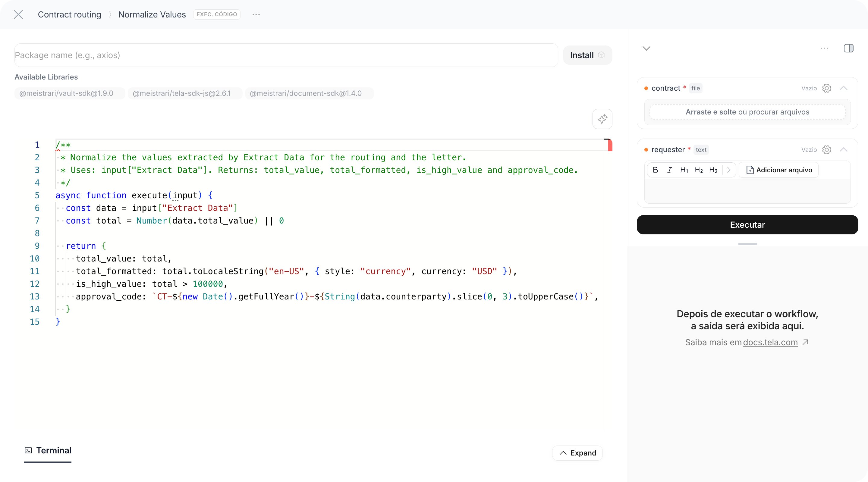Apply bold formatting in requester editor
Image resolution: width=868 pixels, height=482 pixels.
656,170
